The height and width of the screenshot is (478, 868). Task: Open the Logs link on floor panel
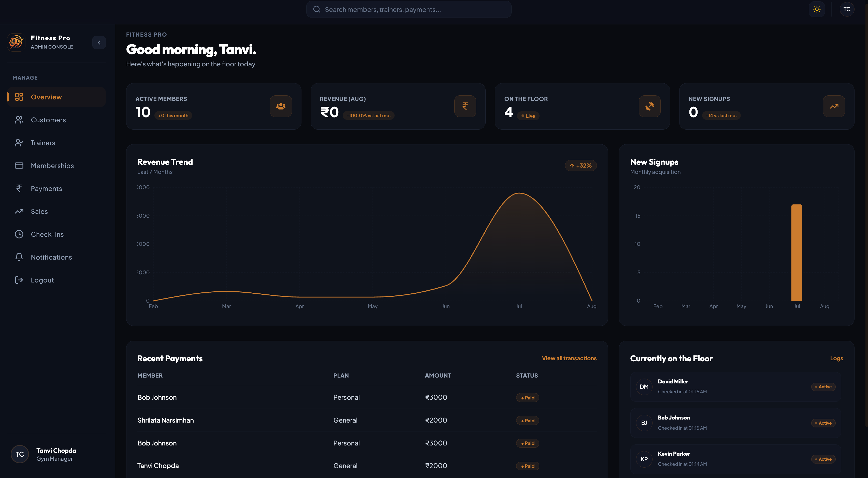836,358
